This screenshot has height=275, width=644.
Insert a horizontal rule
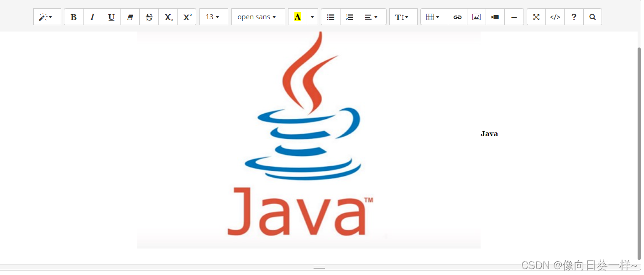pos(514,17)
